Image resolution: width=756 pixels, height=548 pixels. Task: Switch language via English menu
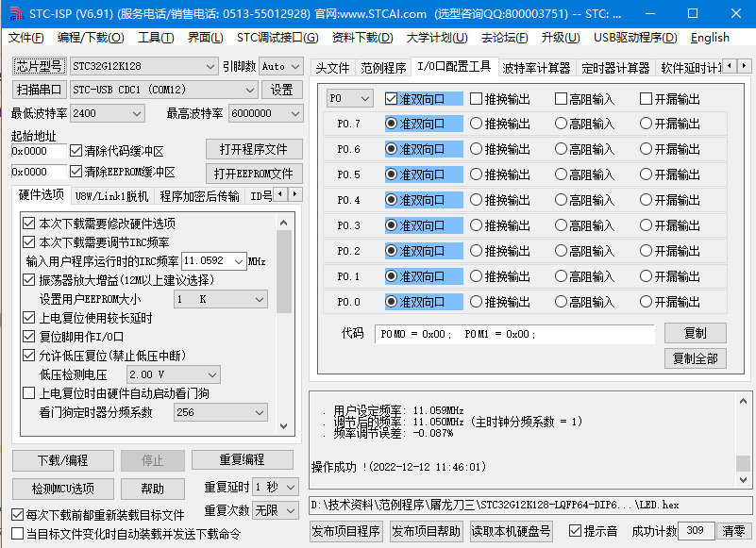pos(710,38)
